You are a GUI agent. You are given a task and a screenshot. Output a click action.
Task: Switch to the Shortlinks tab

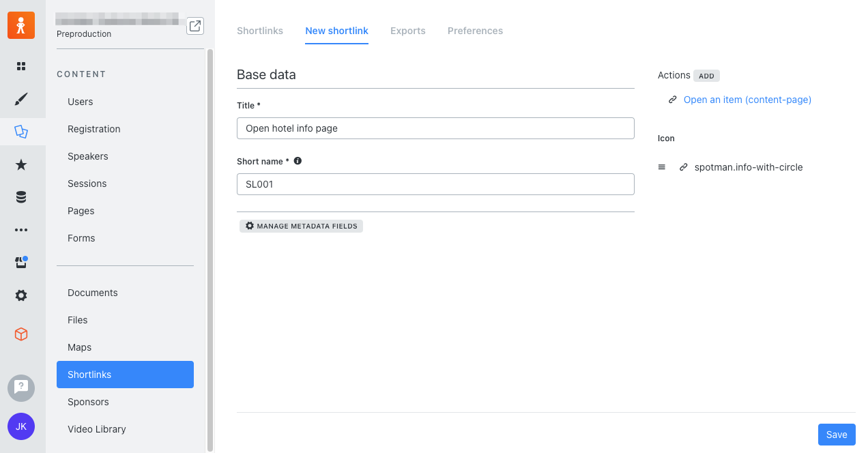[x=260, y=31]
